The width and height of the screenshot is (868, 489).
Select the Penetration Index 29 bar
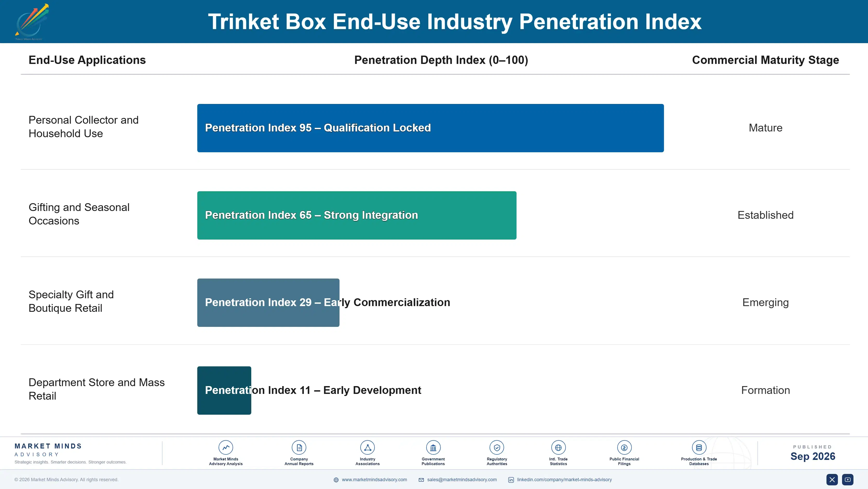[x=268, y=302]
